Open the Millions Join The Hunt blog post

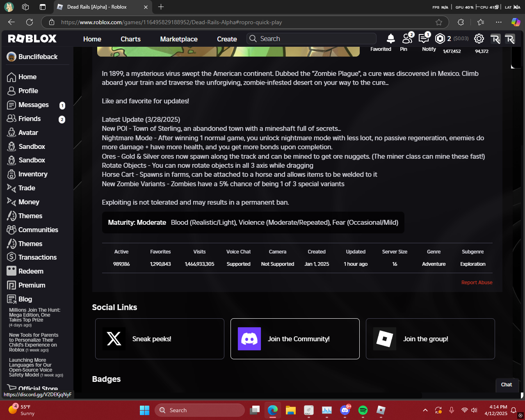click(34, 317)
